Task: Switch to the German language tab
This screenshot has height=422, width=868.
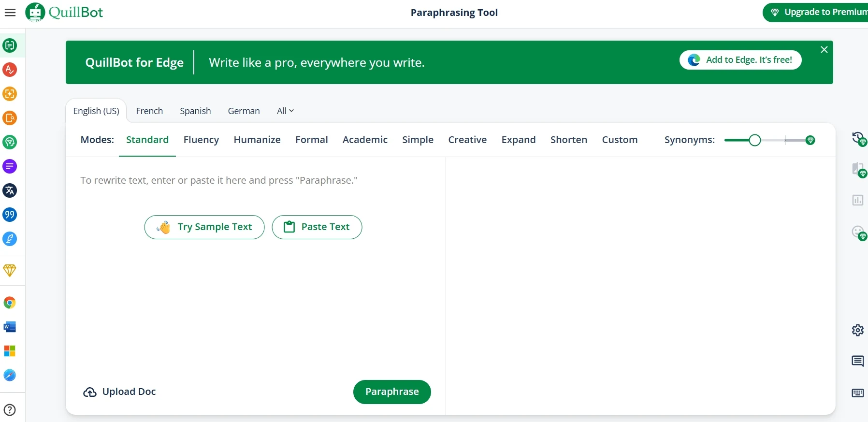Action: tap(244, 111)
